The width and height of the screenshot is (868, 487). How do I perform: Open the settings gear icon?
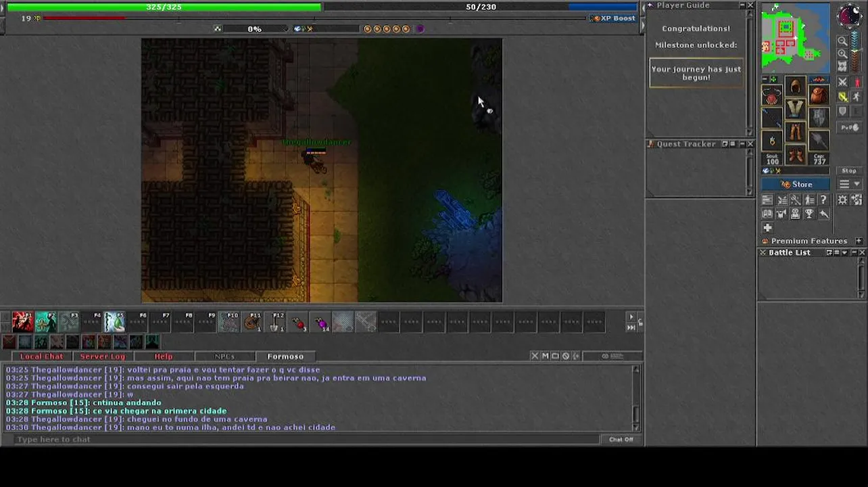(x=842, y=200)
